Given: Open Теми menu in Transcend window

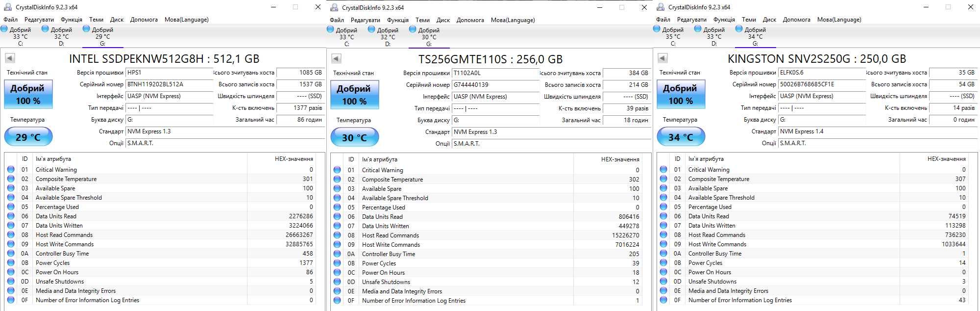Looking at the screenshot, I should (x=422, y=20).
